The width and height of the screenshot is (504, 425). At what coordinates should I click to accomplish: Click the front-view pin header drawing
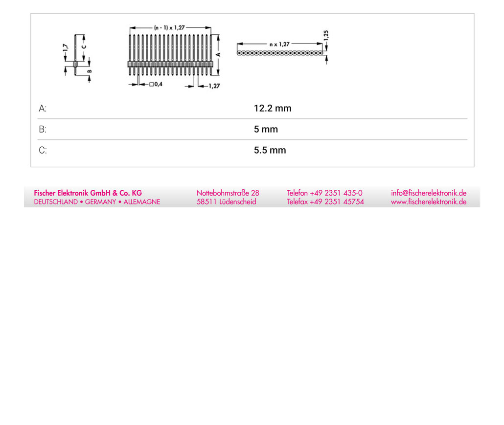(x=175, y=57)
